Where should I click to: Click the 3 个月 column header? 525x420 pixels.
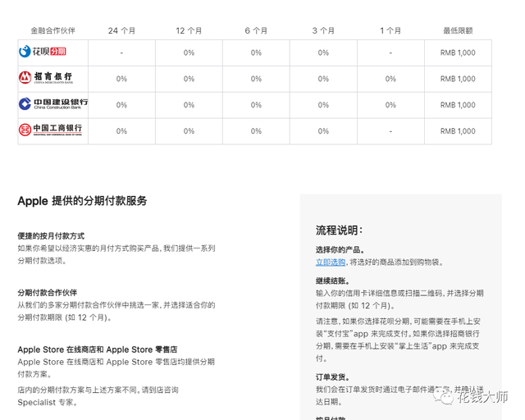click(323, 30)
